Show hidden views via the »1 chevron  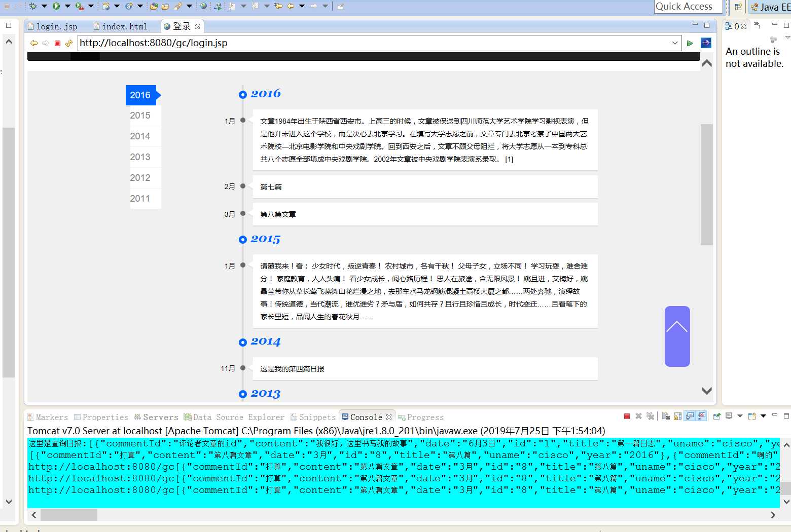757,25
